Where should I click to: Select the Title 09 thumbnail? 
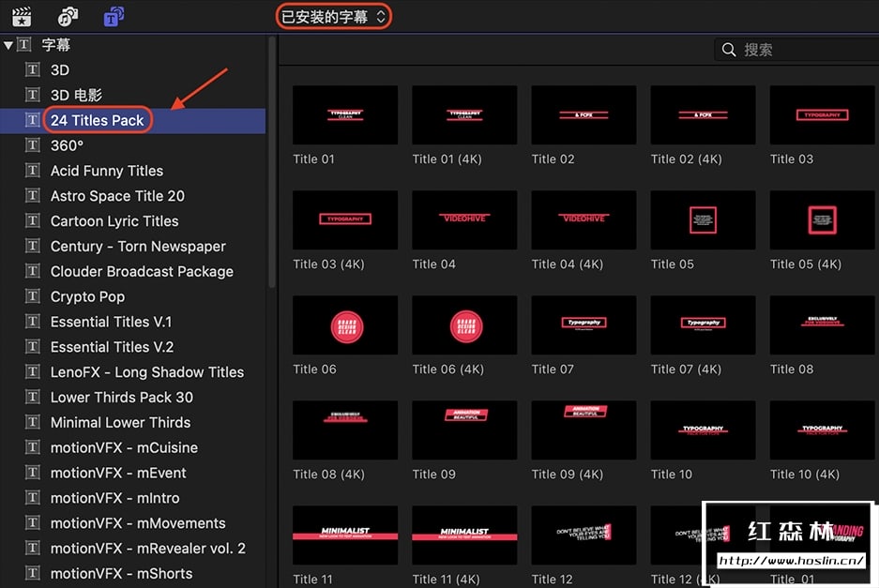click(x=464, y=430)
